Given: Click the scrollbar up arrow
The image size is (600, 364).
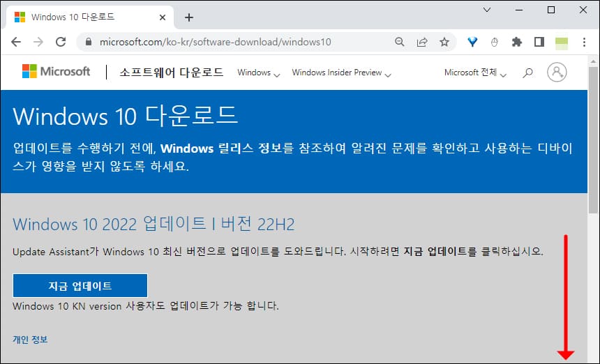Looking at the screenshot, I should pos(594,61).
